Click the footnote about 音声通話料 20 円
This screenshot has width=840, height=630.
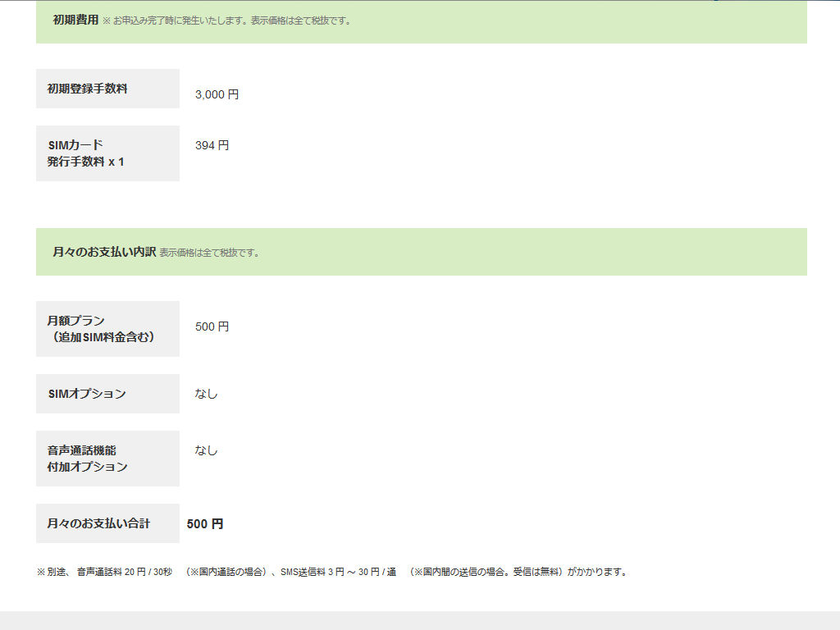tap(332, 572)
